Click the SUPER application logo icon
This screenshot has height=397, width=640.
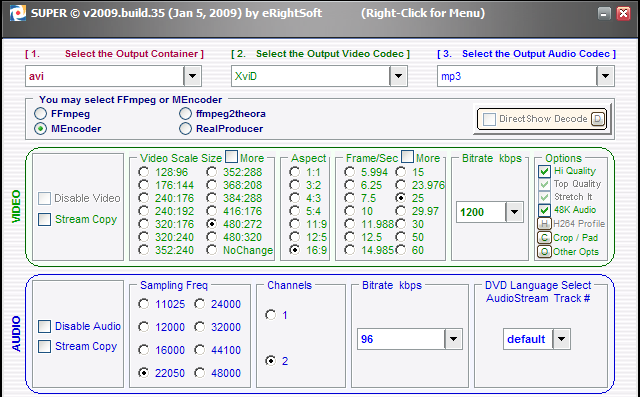(x=18, y=13)
